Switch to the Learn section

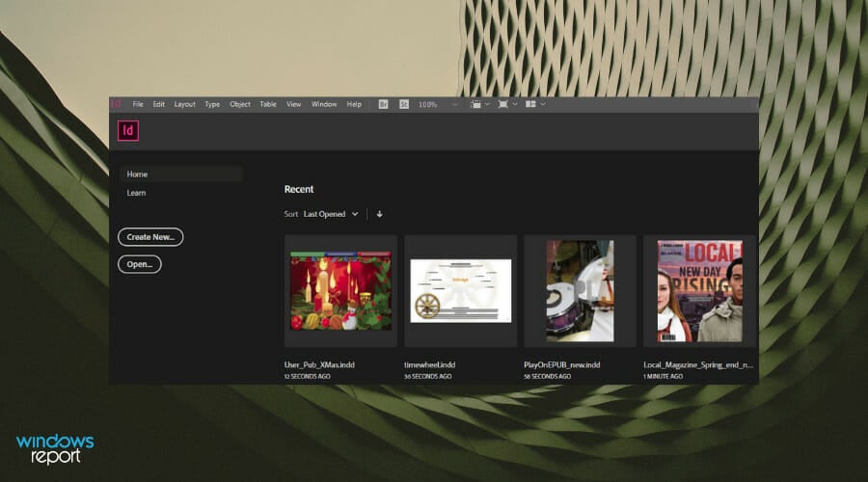137,193
